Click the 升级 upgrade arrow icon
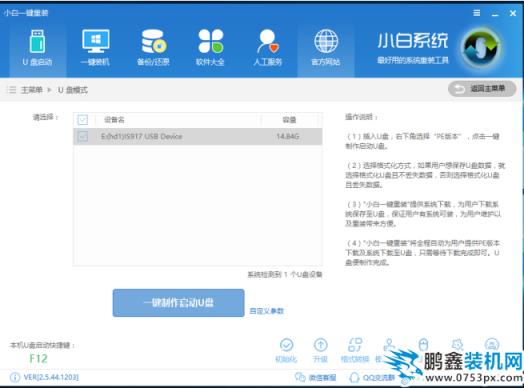The width and height of the screenshot is (524, 388). (321, 345)
